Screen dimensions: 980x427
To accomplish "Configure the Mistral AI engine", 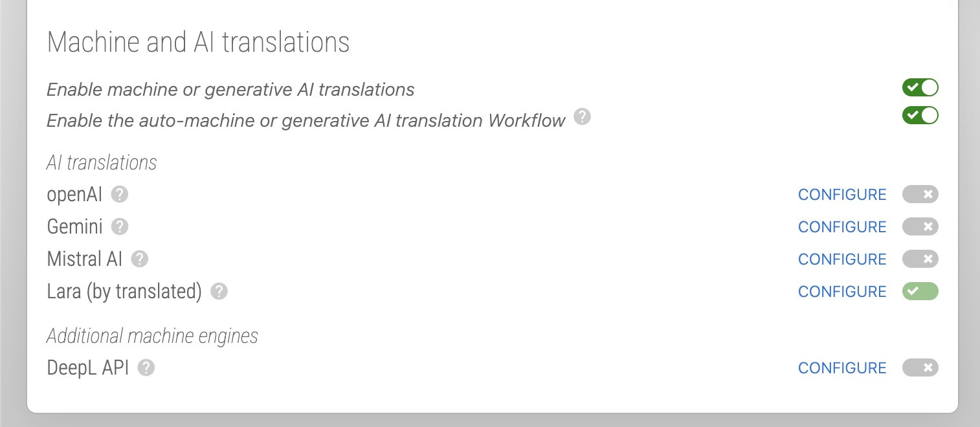I will pyautogui.click(x=841, y=259).
